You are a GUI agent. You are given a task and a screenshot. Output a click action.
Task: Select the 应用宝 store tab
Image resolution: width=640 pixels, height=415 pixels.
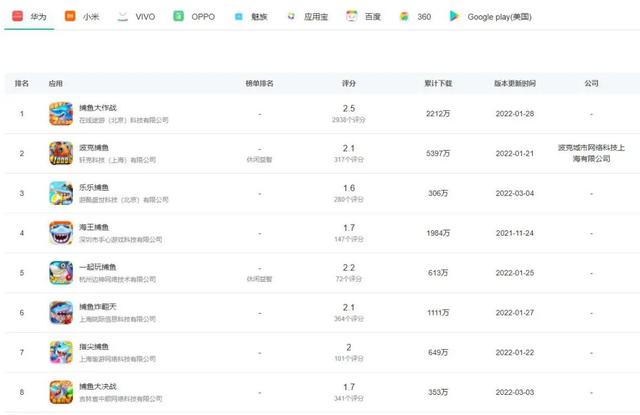309,17
